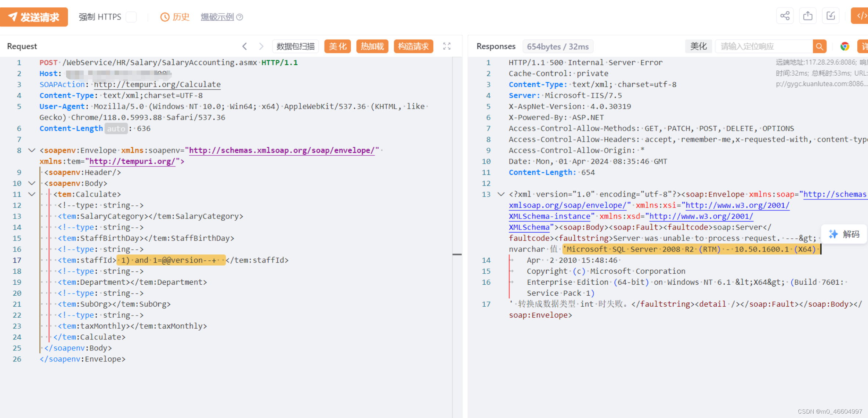Expand the Request panel to fullscreen

(x=447, y=46)
